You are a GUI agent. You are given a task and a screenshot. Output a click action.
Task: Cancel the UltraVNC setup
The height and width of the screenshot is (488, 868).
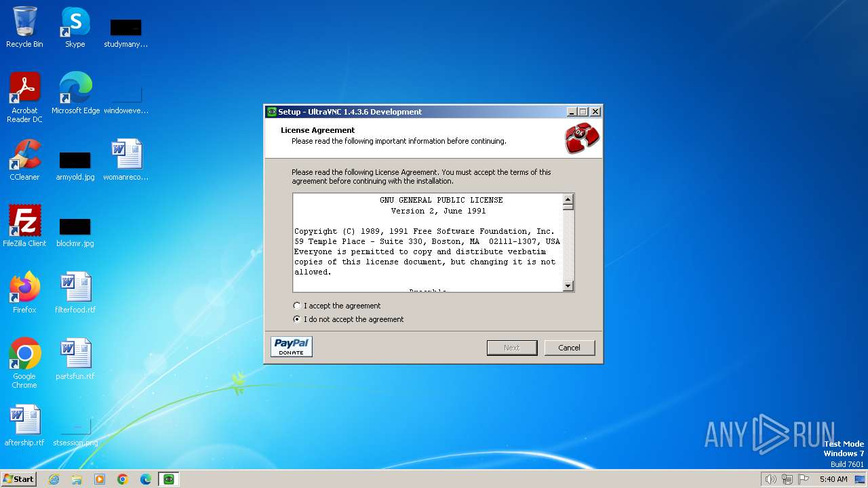569,348
